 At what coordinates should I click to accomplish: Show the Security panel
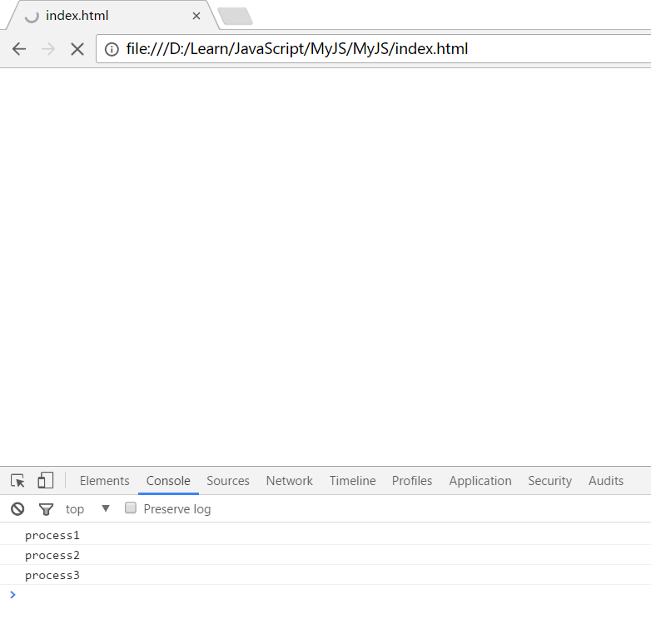(x=549, y=481)
